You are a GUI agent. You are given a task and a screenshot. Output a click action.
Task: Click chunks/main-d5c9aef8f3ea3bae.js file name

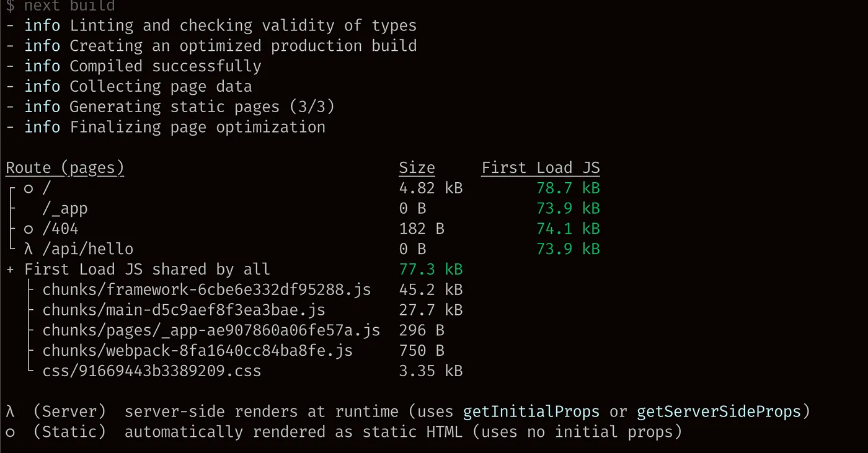click(x=184, y=310)
